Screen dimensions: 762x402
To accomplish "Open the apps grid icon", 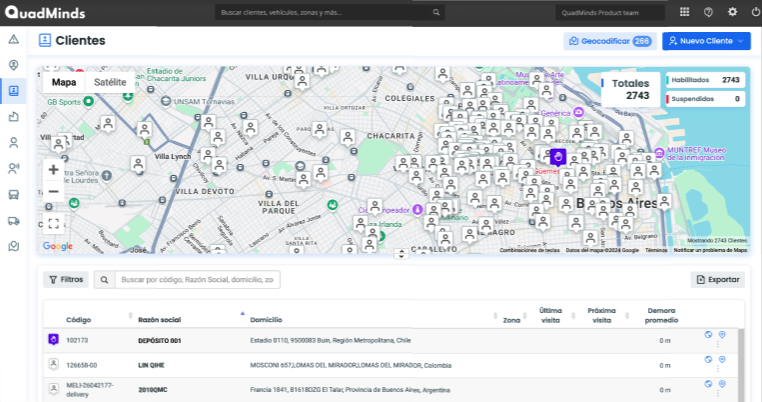I will [684, 12].
